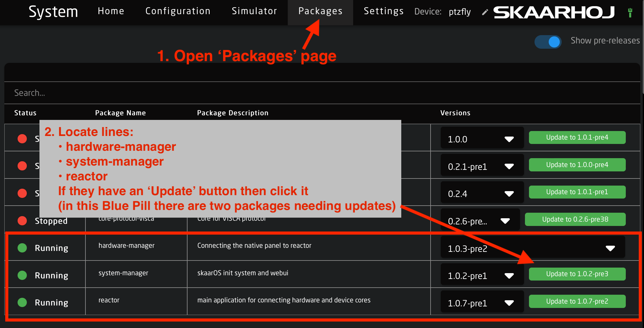This screenshot has height=328, width=644.
Task: Click the System title in header
Action: [53, 12]
